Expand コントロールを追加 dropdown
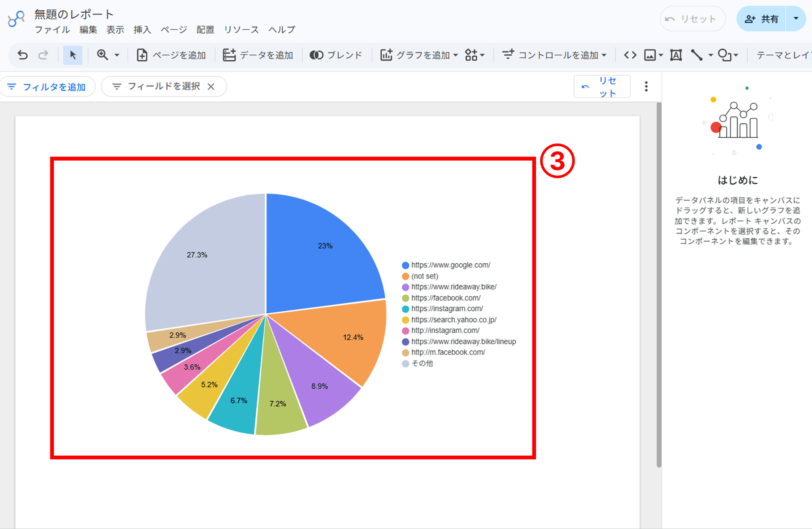Image resolution: width=812 pixels, height=529 pixels. (x=554, y=55)
